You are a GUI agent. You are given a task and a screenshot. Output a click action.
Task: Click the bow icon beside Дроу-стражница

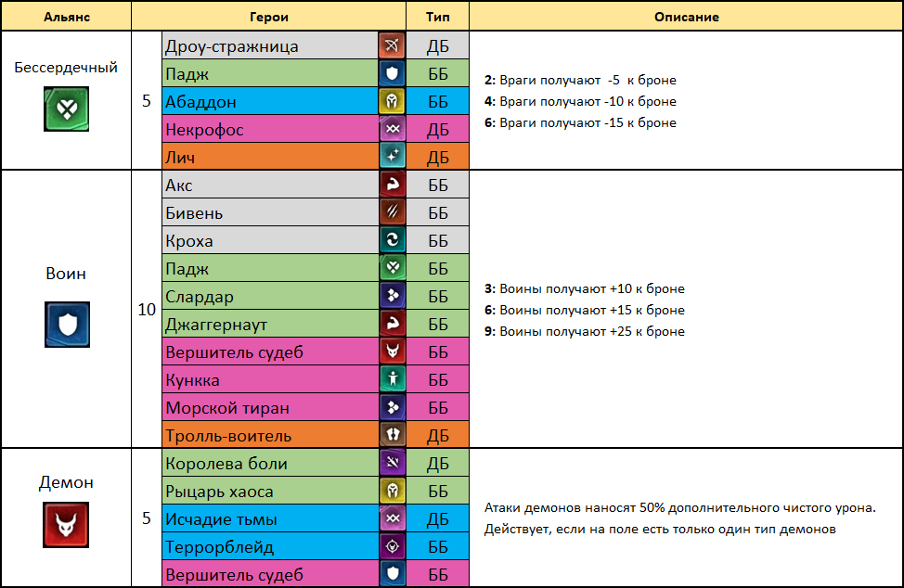click(x=392, y=45)
